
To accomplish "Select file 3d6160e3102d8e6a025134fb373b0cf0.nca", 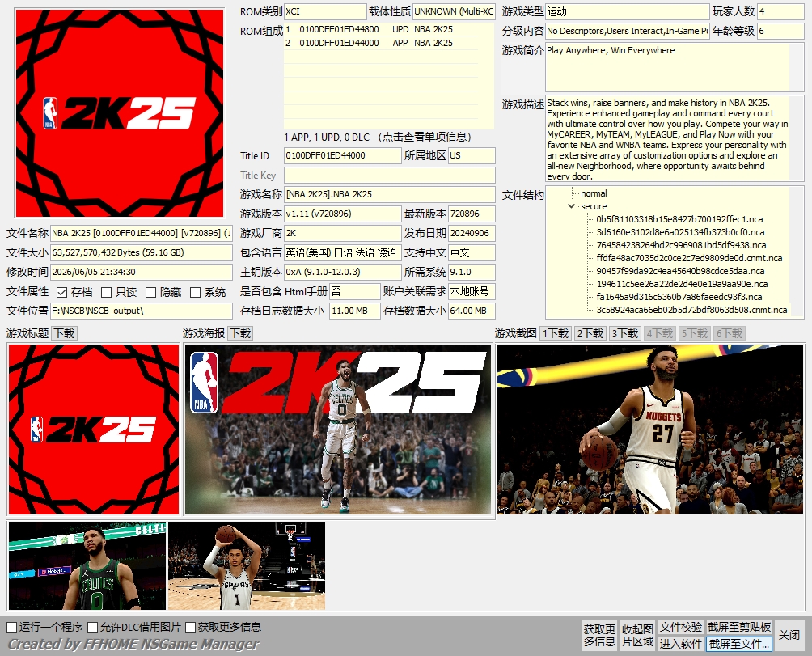I will (680, 232).
